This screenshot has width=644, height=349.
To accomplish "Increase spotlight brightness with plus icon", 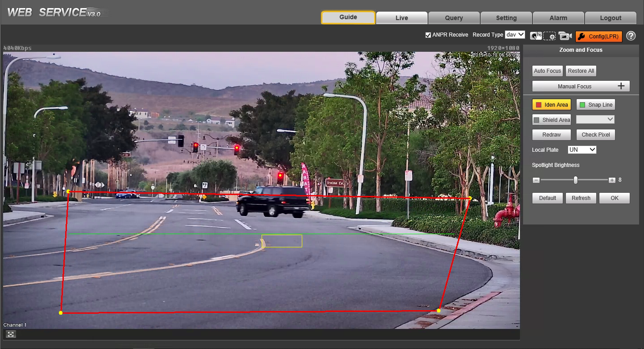I will [611, 180].
